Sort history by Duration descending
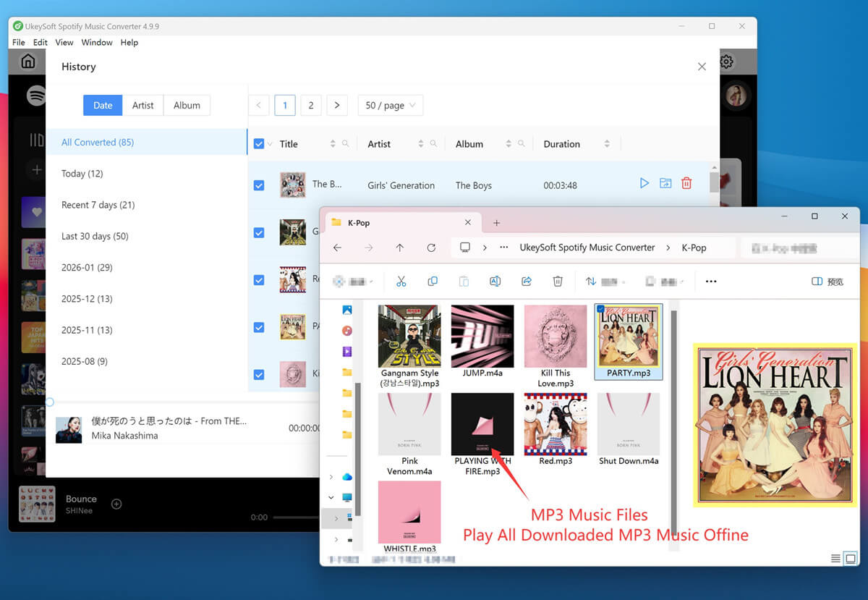This screenshot has width=868, height=600. pos(608,146)
